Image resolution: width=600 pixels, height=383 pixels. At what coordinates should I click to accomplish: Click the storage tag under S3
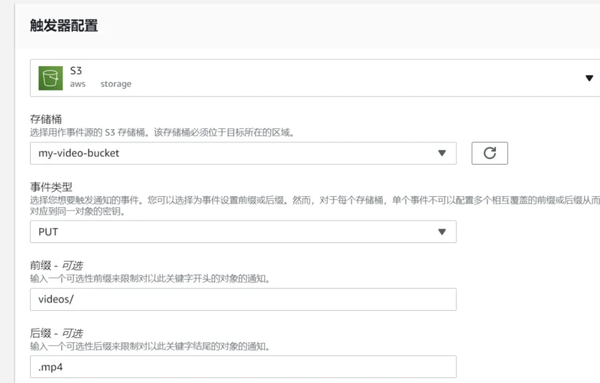116,84
